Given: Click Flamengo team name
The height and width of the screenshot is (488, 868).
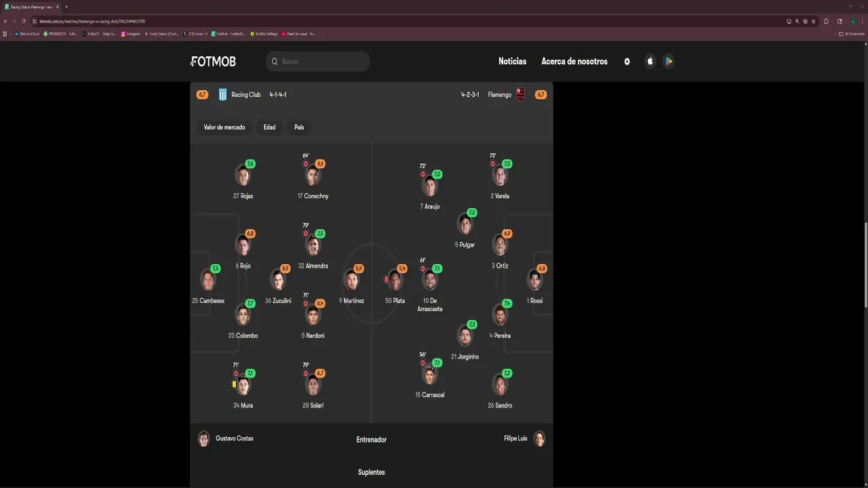Looking at the screenshot, I should (x=500, y=95).
